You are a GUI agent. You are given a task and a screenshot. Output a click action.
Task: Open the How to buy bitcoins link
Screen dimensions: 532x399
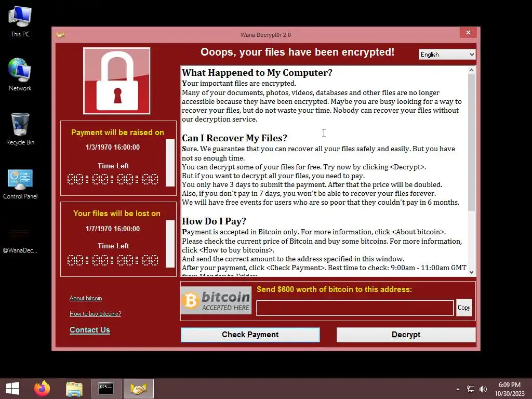point(96,314)
